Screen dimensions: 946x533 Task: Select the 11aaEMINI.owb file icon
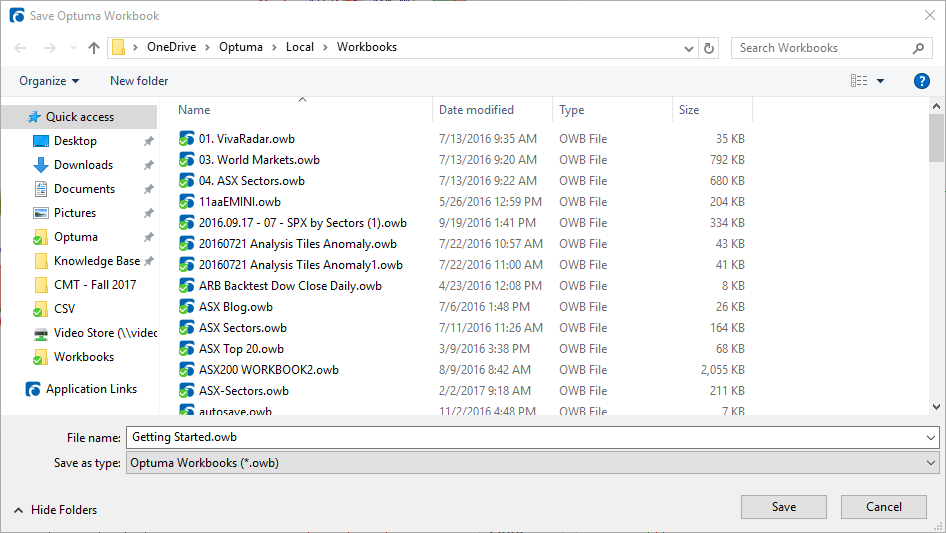tap(186, 202)
